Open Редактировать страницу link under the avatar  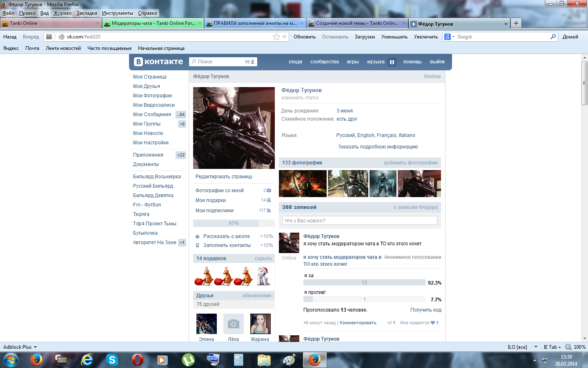[x=224, y=177]
